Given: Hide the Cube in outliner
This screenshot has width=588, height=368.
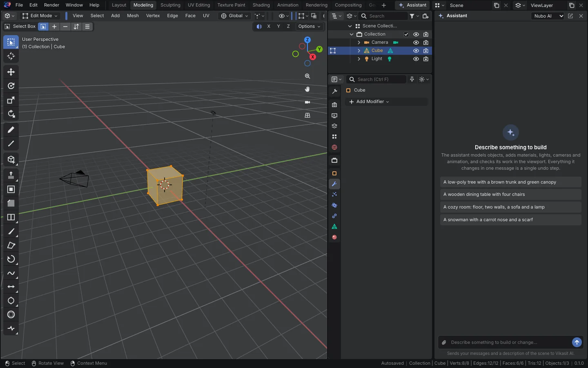Looking at the screenshot, I should tap(416, 51).
